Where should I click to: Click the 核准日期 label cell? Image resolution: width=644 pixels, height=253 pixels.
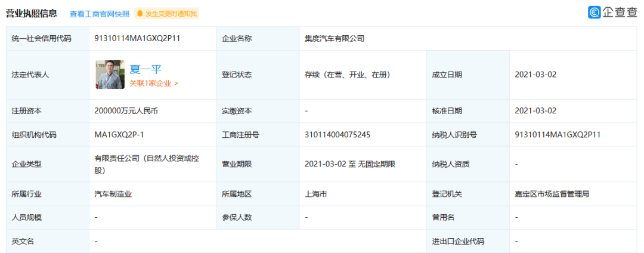468,110
